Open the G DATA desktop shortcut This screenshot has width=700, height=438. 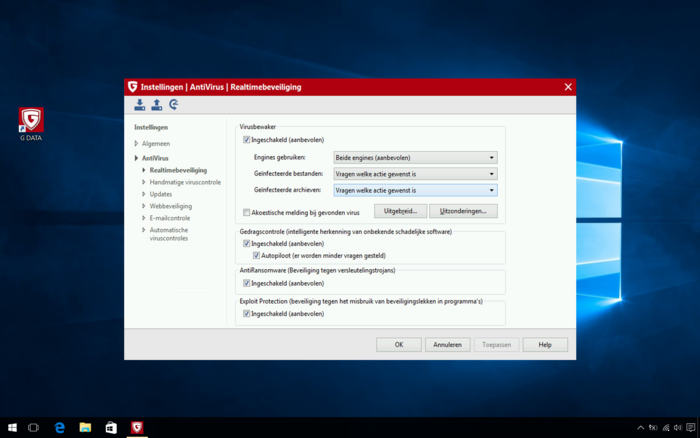(31, 125)
